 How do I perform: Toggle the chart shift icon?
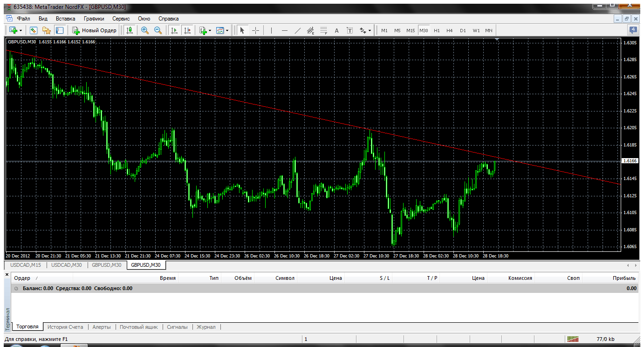[x=187, y=30]
